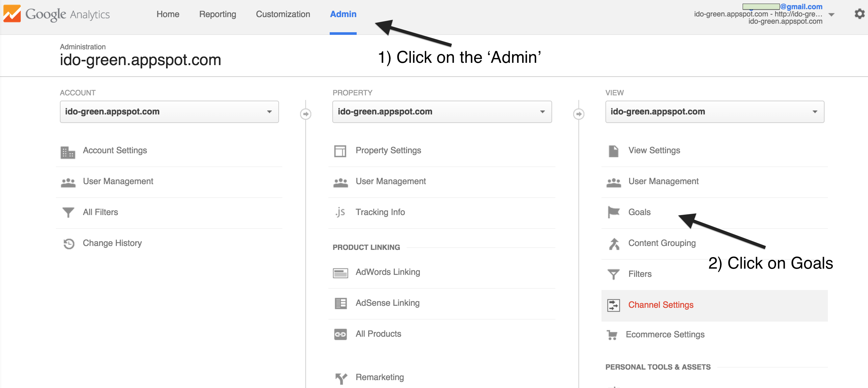Click the Channel Settings icon
Image resolution: width=868 pixels, height=388 pixels.
tap(613, 305)
